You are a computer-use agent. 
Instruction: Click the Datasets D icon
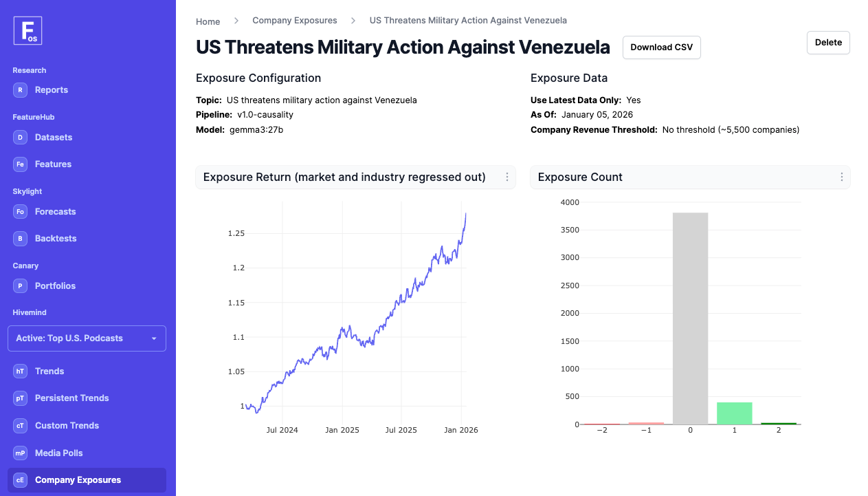pyautogui.click(x=21, y=138)
